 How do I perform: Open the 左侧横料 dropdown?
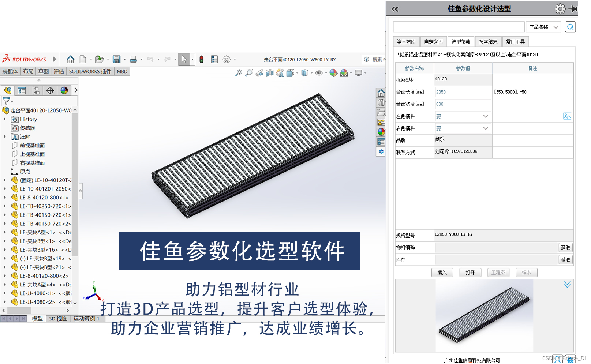[463, 116]
